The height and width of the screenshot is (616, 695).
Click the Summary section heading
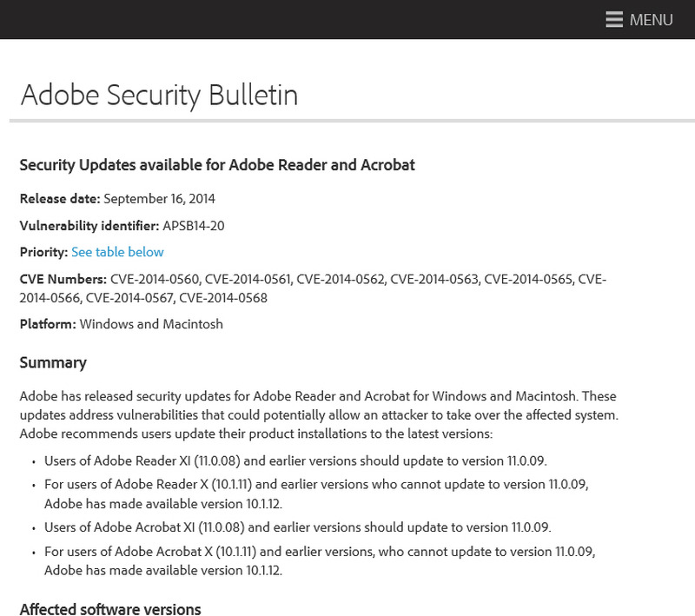[53, 362]
